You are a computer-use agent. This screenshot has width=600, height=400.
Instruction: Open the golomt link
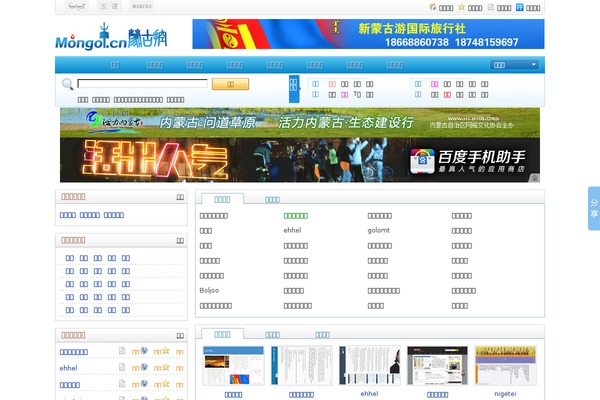pos(378,230)
